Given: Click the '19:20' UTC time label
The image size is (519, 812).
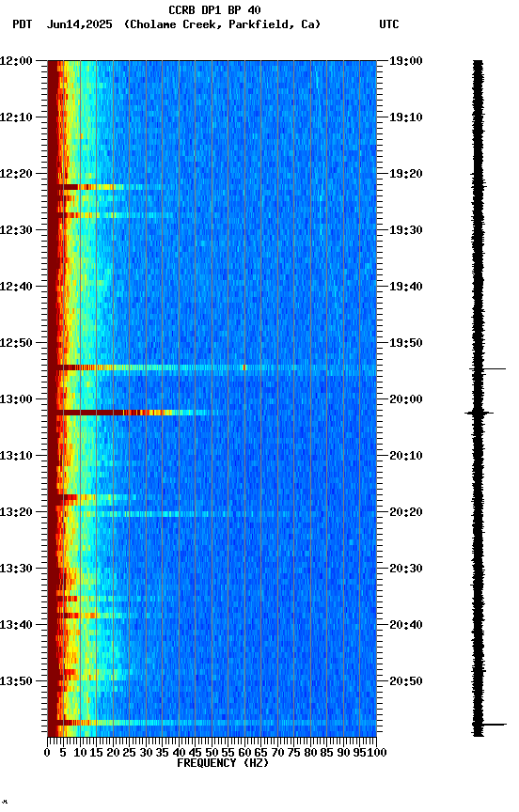Looking at the screenshot, I should click(x=406, y=174).
